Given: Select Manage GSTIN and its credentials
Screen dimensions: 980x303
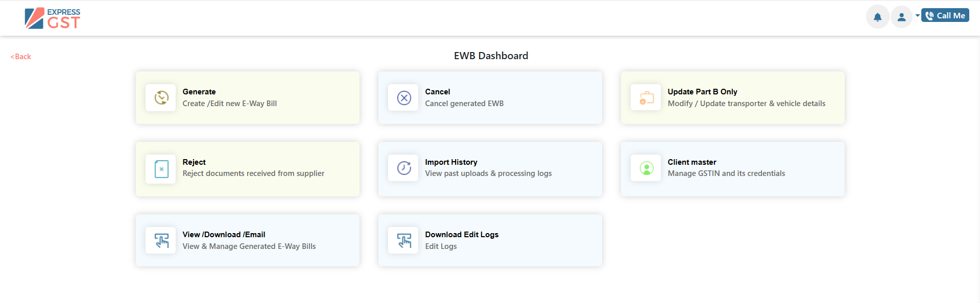Looking at the screenshot, I should [x=726, y=173].
